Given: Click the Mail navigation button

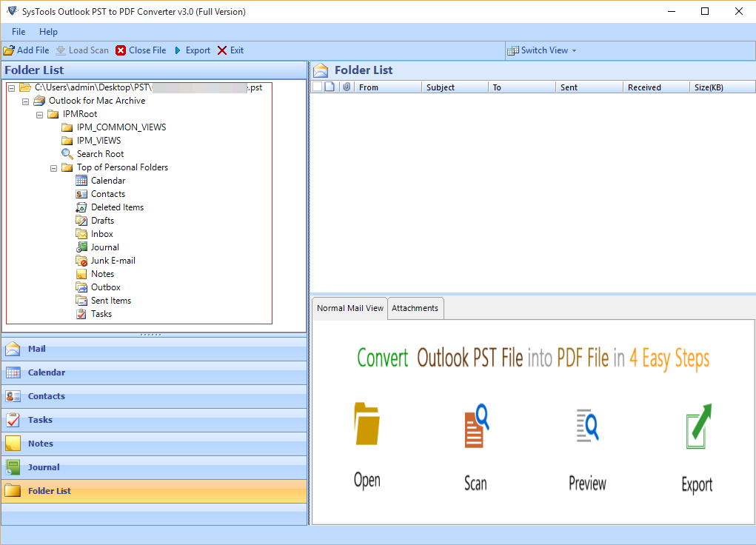Looking at the screenshot, I should pos(36,349).
